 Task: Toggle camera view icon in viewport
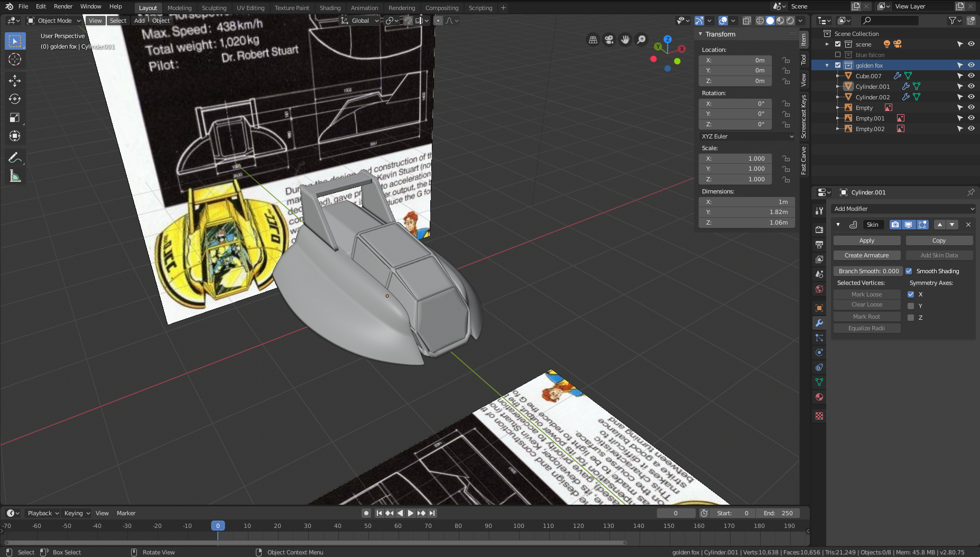pos(609,40)
